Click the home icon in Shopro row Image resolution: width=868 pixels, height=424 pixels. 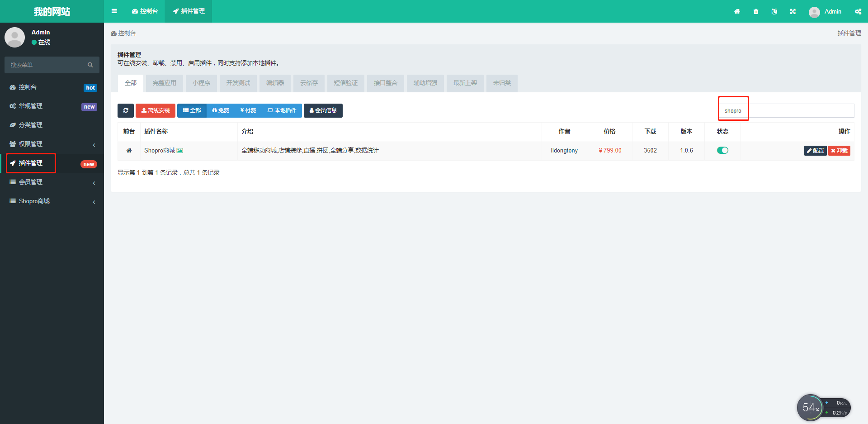[129, 151]
